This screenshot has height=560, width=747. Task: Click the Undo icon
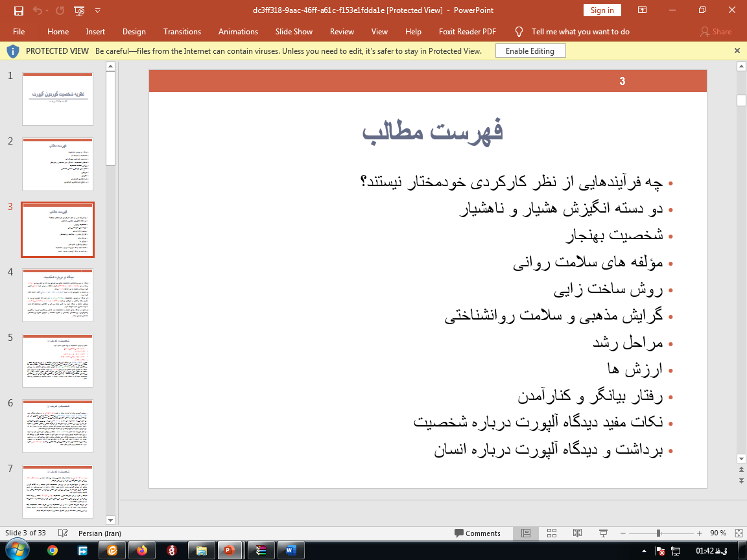tap(37, 10)
